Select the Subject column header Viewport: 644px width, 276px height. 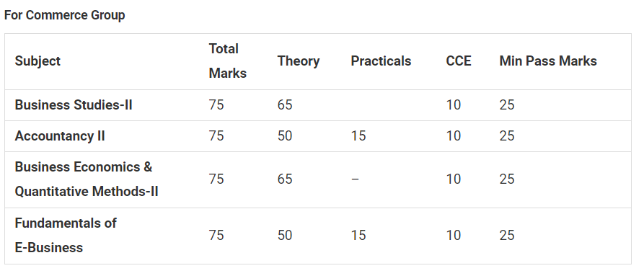pyautogui.click(x=38, y=61)
